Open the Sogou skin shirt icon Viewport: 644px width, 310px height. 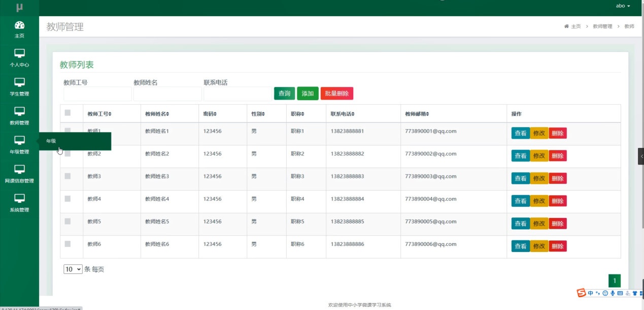pos(634,293)
